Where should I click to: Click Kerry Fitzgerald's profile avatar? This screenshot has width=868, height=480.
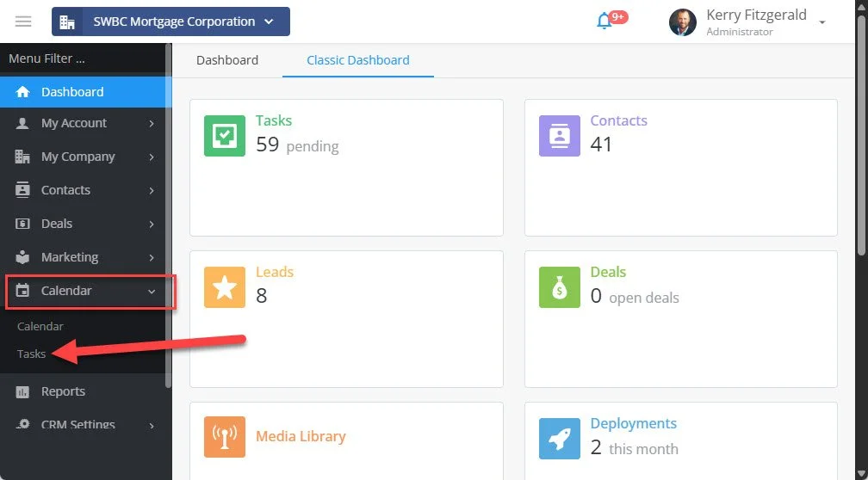683,22
